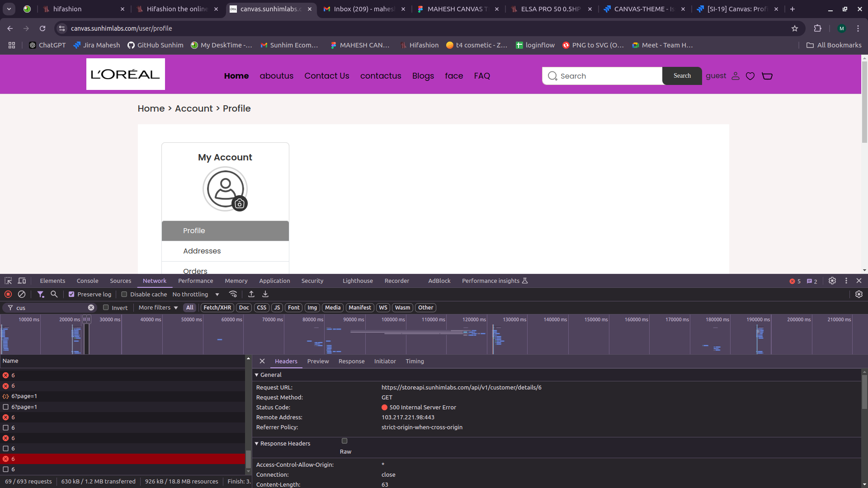Image resolution: width=868 pixels, height=488 pixels.
Task: Select the All type filter
Action: tap(190, 308)
